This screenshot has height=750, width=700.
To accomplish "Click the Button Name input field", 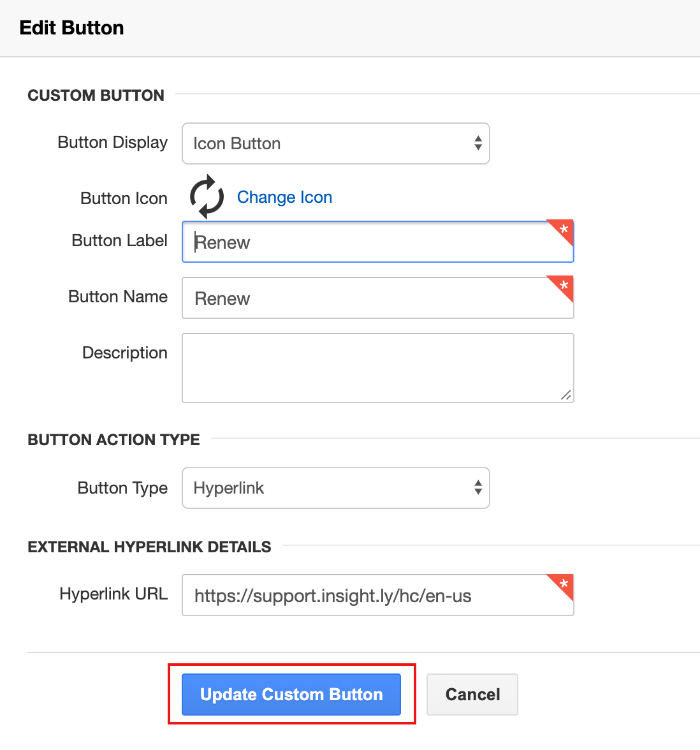I will click(x=377, y=297).
